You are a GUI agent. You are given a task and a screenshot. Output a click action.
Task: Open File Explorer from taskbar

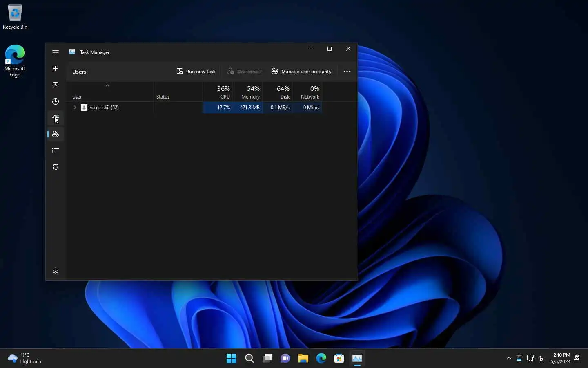(303, 358)
